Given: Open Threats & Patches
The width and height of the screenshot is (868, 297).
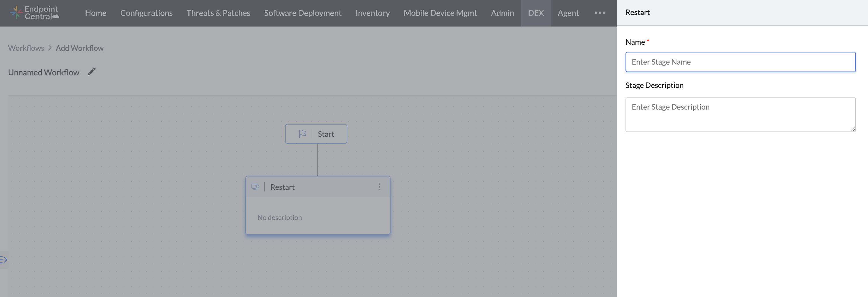Looking at the screenshot, I should [218, 13].
